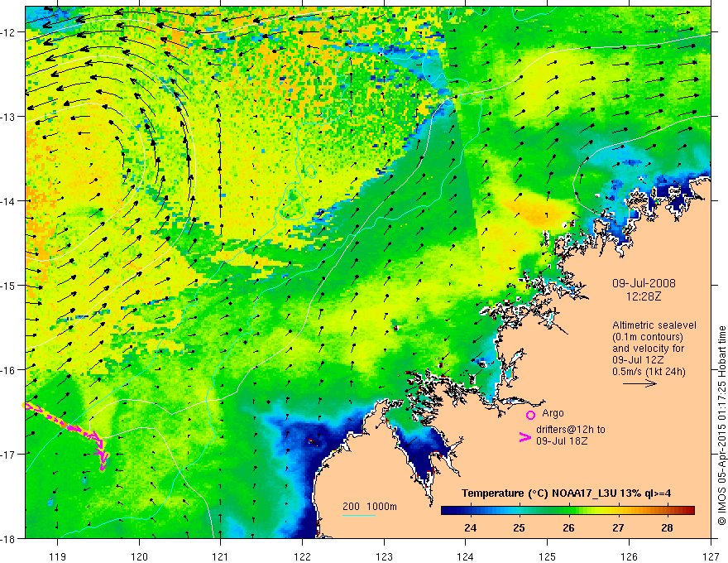Click the longitude axis label 126
The width and height of the screenshot is (728, 563).
(x=629, y=556)
